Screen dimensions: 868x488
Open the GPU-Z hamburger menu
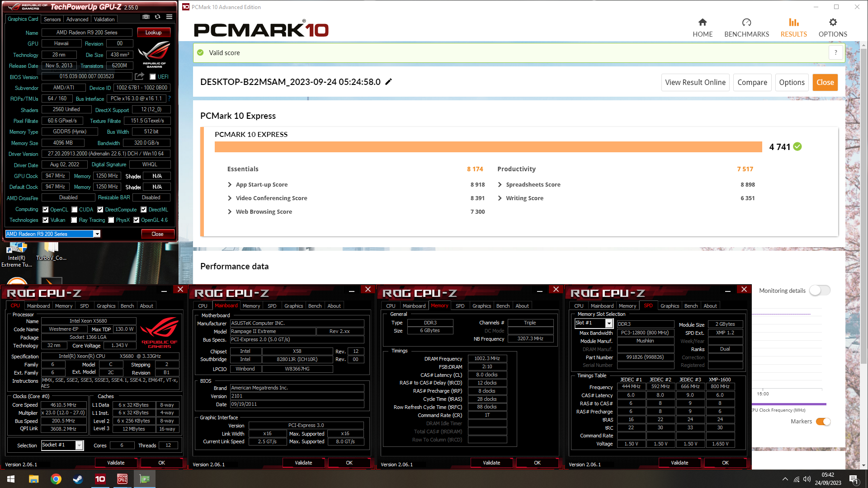[x=169, y=17]
